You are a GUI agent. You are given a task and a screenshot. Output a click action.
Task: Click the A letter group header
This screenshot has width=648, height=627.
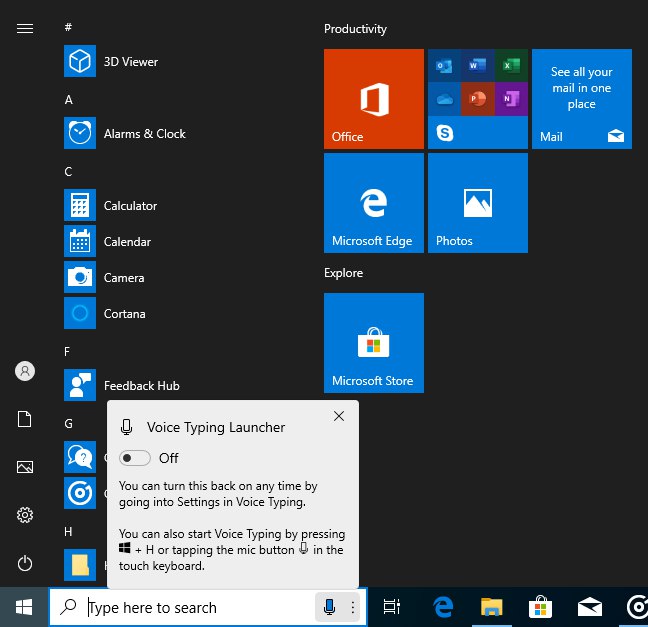pyautogui.click(x=69, y=100)
